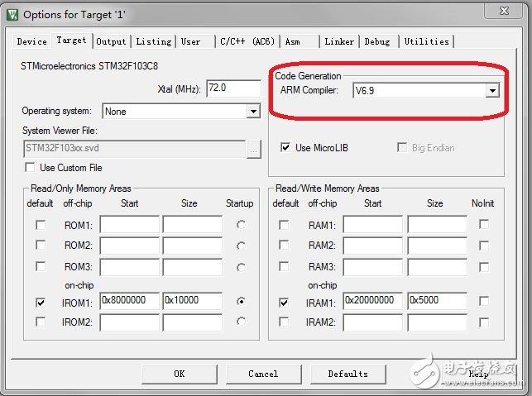
Task: Click the Keil uVision icon in title bar
Action: [x=12, y=15]
